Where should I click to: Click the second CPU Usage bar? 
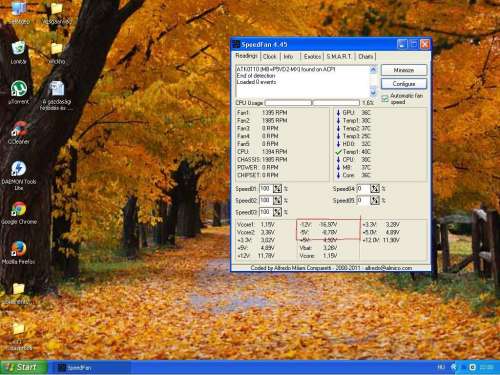point(336,103)
